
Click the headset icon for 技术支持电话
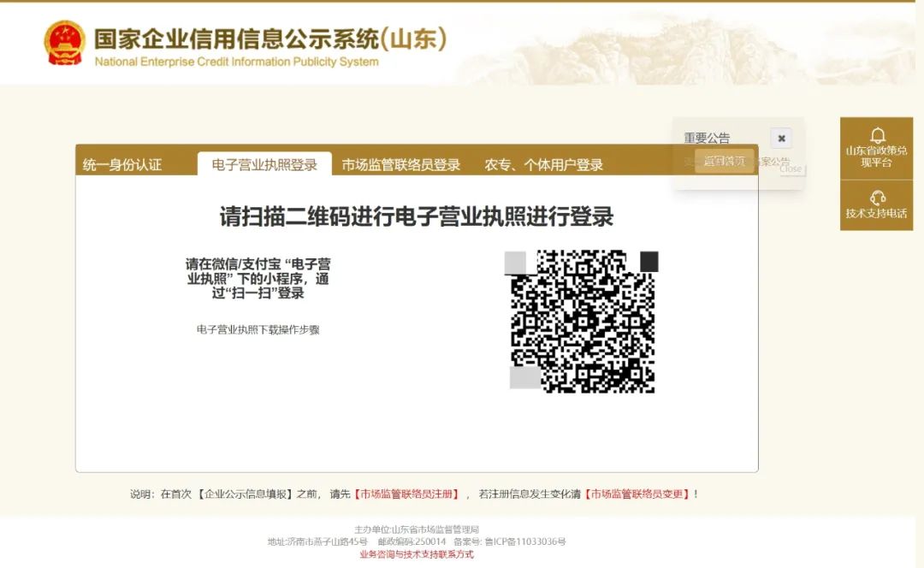877,198
